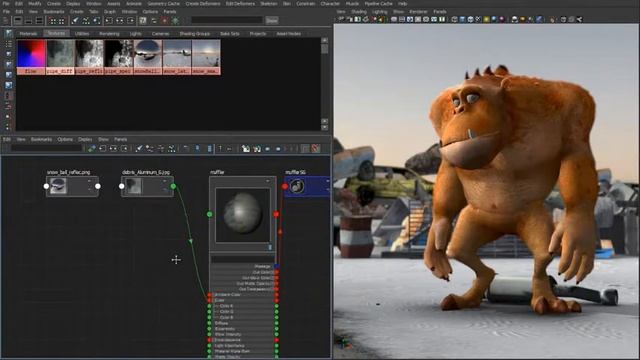Show output connections icon in Hypershade toolbar

[x=131, y=20]
